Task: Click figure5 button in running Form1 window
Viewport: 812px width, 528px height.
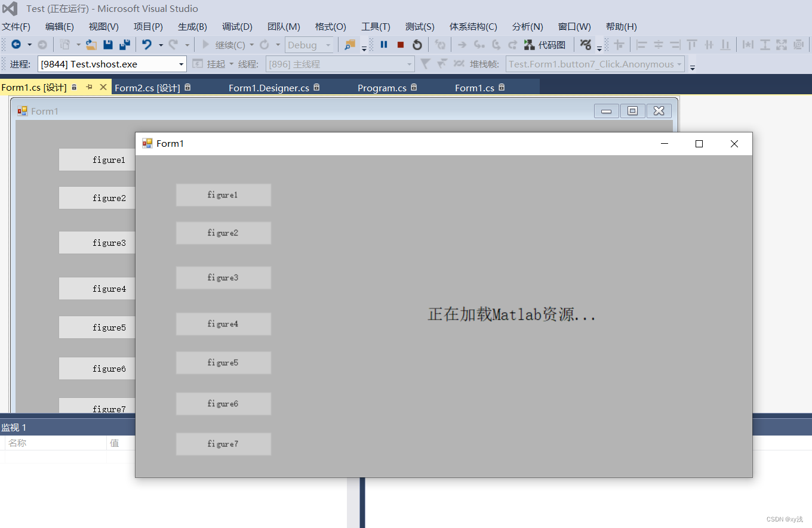Action: (223, 363)
